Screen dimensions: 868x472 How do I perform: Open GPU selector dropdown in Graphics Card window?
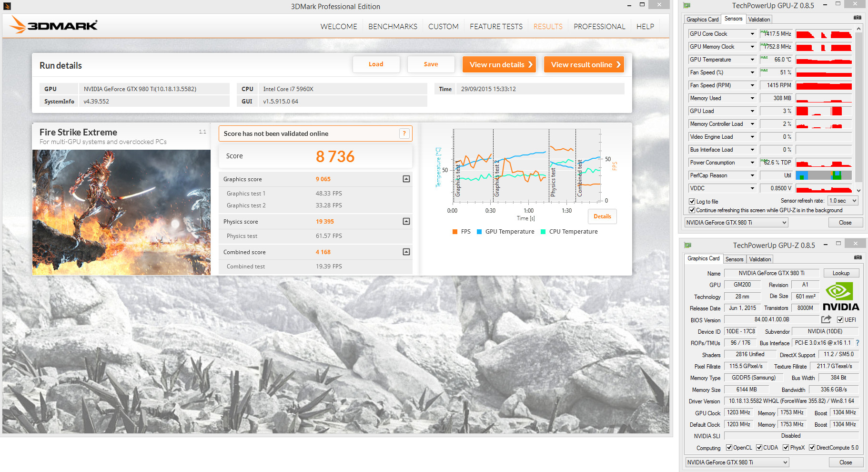coord(737,462)
